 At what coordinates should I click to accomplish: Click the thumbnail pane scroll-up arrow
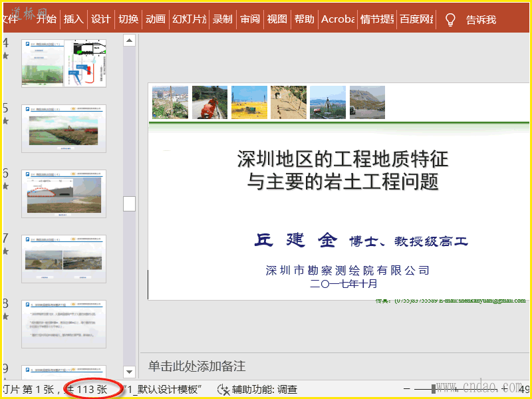pyautogui.click(x=129, y=41)
